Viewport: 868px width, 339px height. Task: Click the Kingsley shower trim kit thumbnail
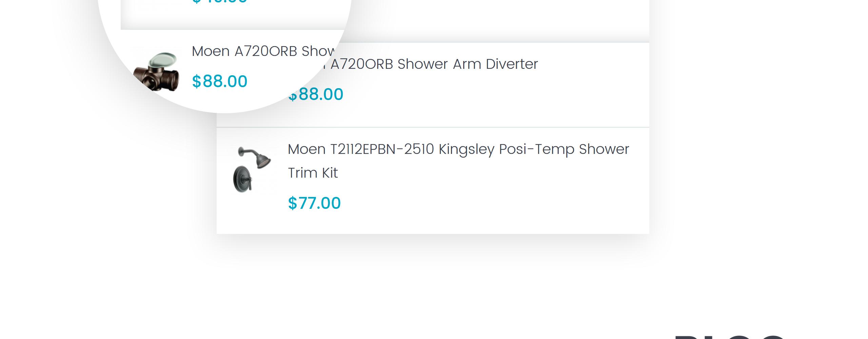tap(252, 169)
